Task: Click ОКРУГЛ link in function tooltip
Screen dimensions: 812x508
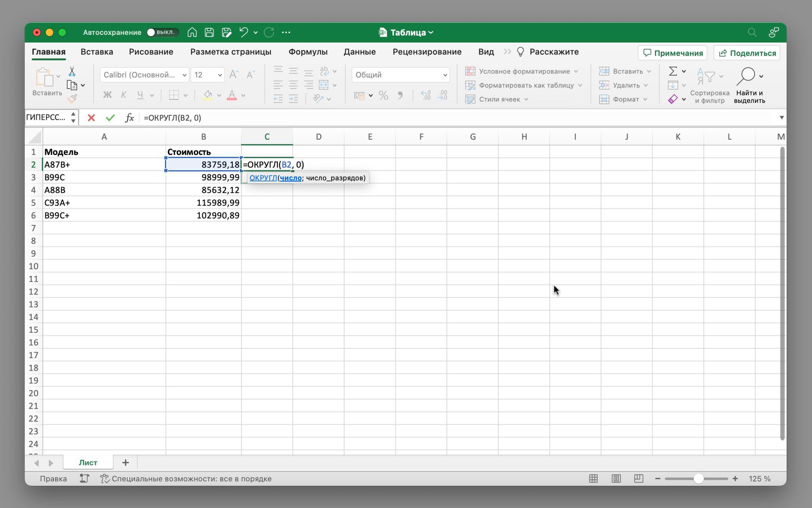Action: tap(263, 178)
